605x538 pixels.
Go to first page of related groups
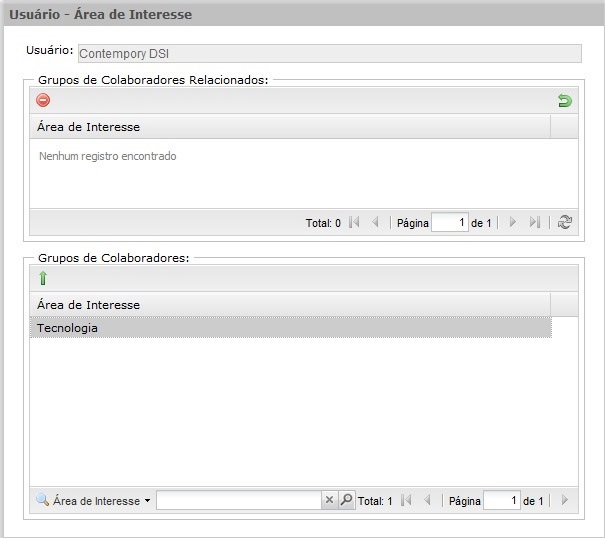(x=354, y=223)
